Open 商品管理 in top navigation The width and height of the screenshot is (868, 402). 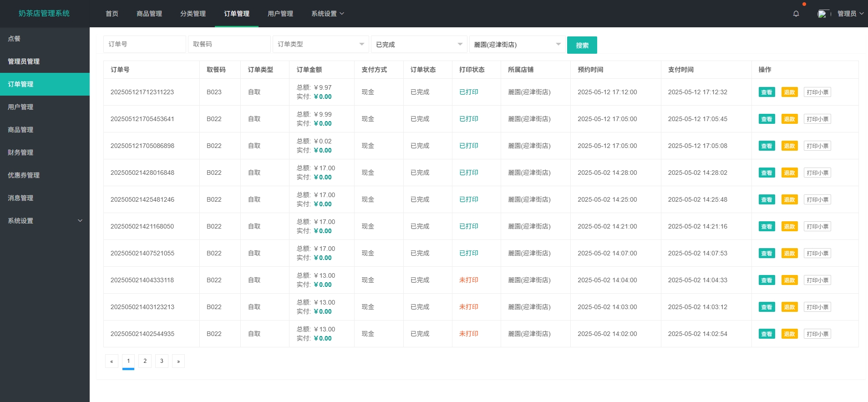(x=149, y=14)
